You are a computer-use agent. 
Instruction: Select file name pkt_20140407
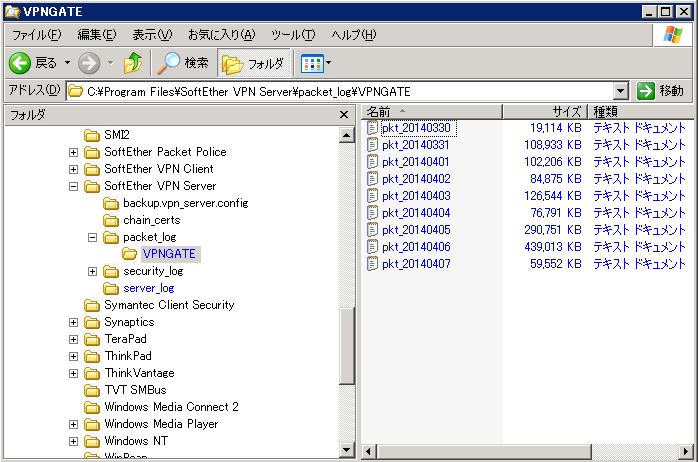coord(416,264)
